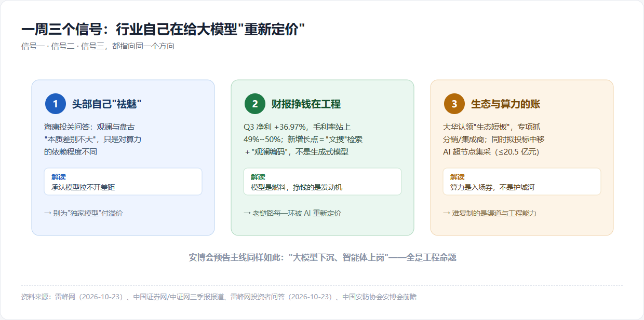Click the line 的依赖程度不同

[71, 152]
